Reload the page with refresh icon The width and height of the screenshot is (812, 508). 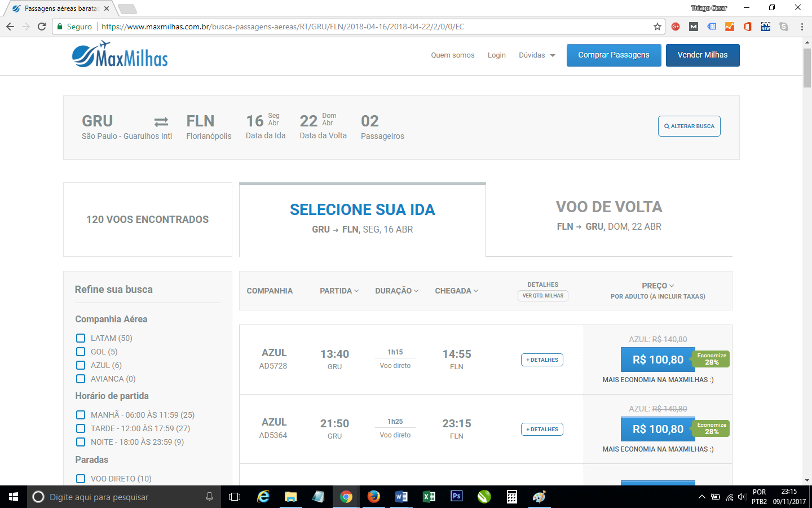[42, 27]
